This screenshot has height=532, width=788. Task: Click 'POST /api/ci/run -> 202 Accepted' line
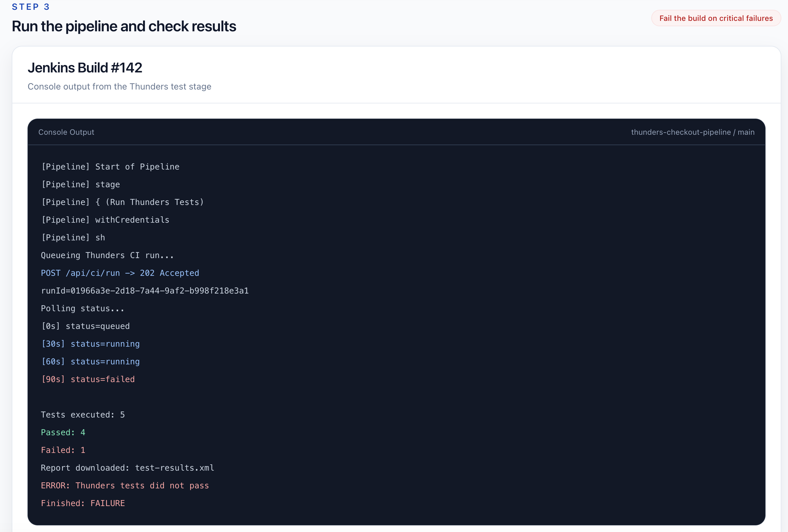tap(120, 273)
